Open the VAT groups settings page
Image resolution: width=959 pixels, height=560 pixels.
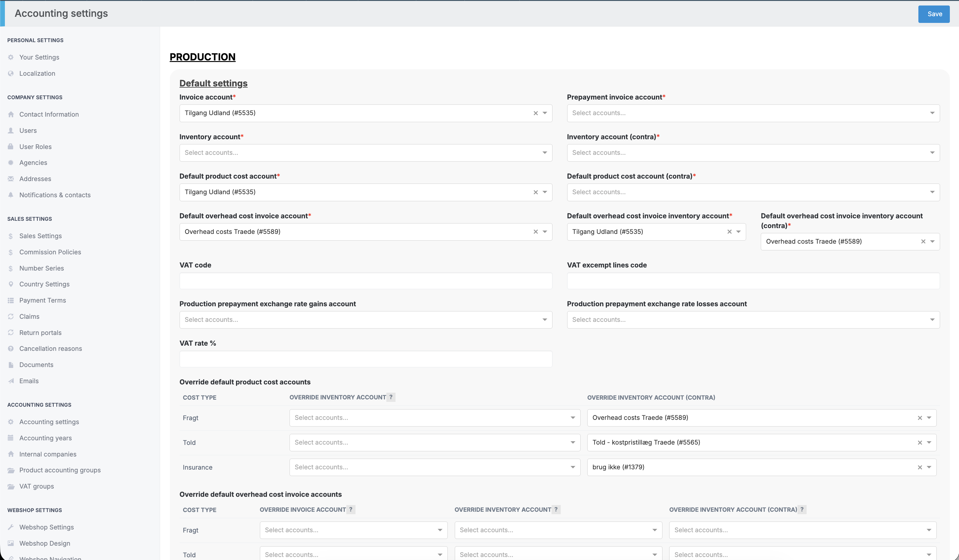click(x=37, y=487)
